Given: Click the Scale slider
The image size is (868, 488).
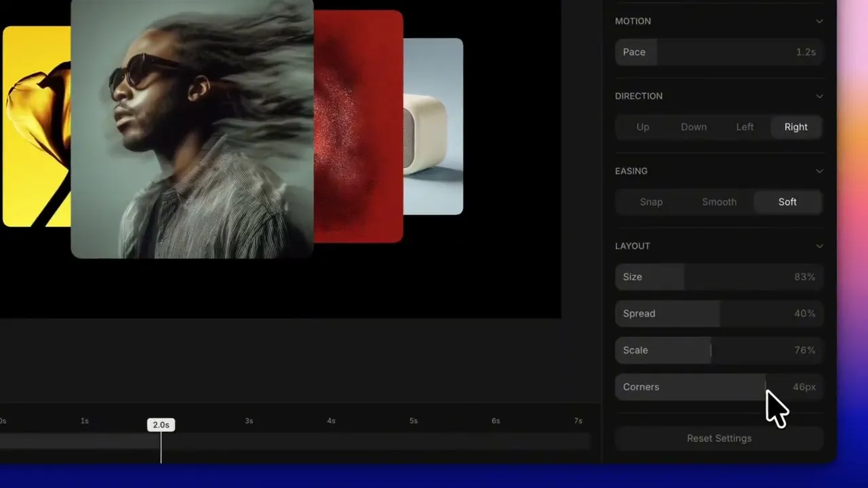Looking at the screenshot, I should point(719,350).
